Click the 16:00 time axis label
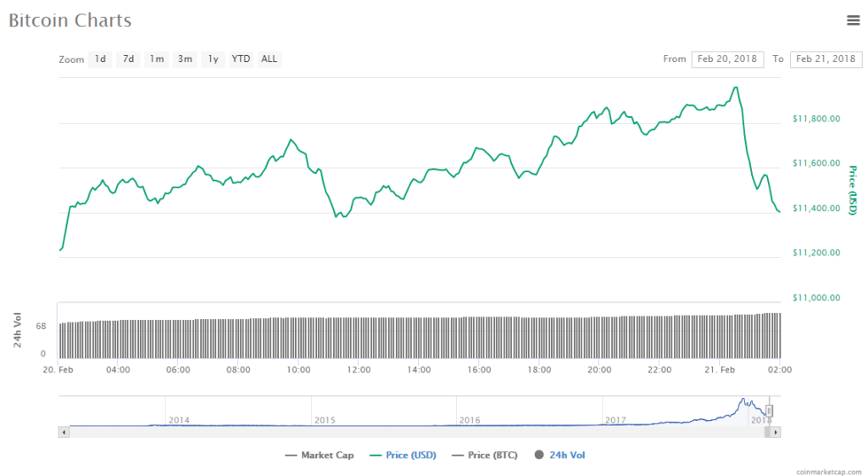The height and width of the screenshot is (476, 868). [x=479, y=370]
